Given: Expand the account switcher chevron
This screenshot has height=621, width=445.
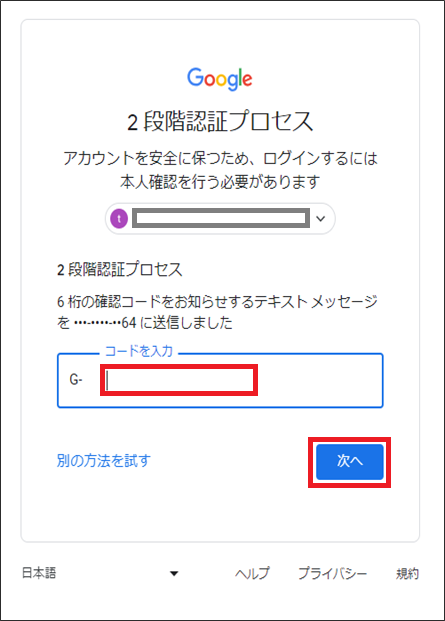Looking at the screenshot, I should click(x=321, y=219).
